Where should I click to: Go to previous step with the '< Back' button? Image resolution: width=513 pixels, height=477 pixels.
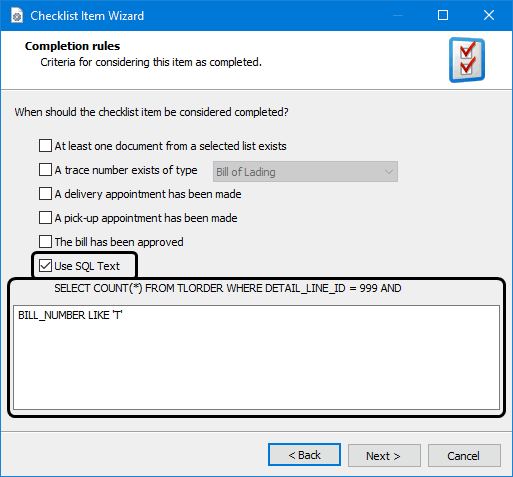[304, 455]
